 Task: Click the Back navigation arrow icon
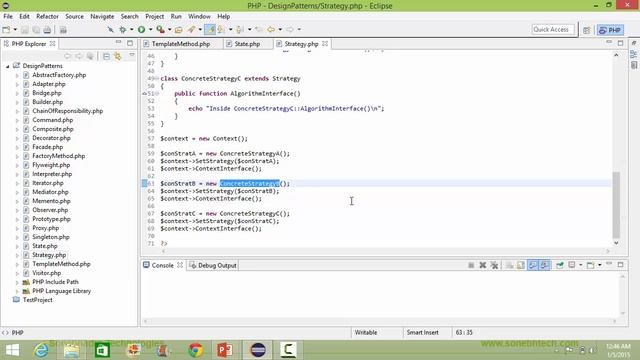click(271, 29)
